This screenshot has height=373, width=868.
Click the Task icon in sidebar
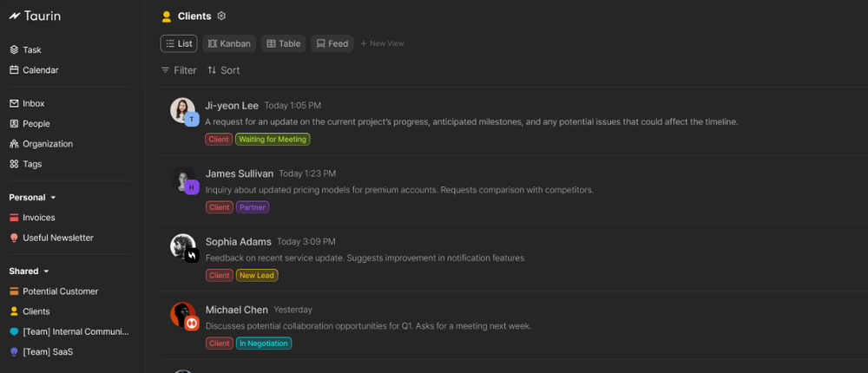coord(14,50)
